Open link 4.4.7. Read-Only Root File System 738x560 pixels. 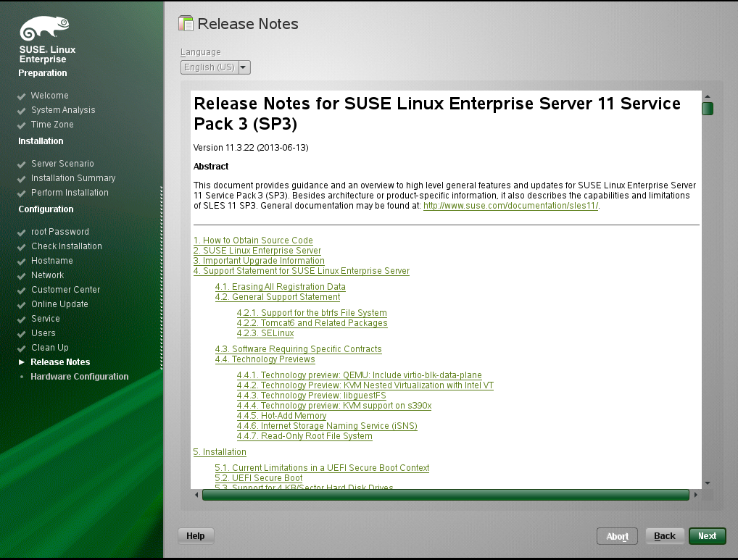point(304,436)
